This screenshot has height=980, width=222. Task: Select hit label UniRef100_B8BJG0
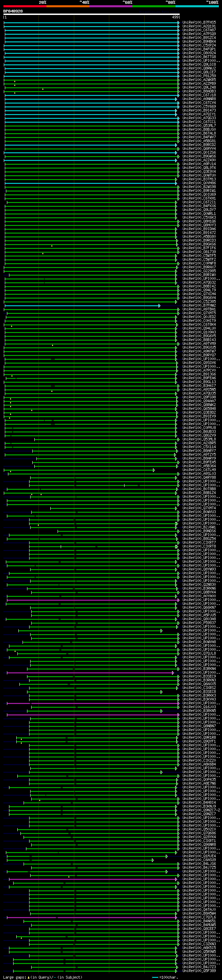click(199, 129)
